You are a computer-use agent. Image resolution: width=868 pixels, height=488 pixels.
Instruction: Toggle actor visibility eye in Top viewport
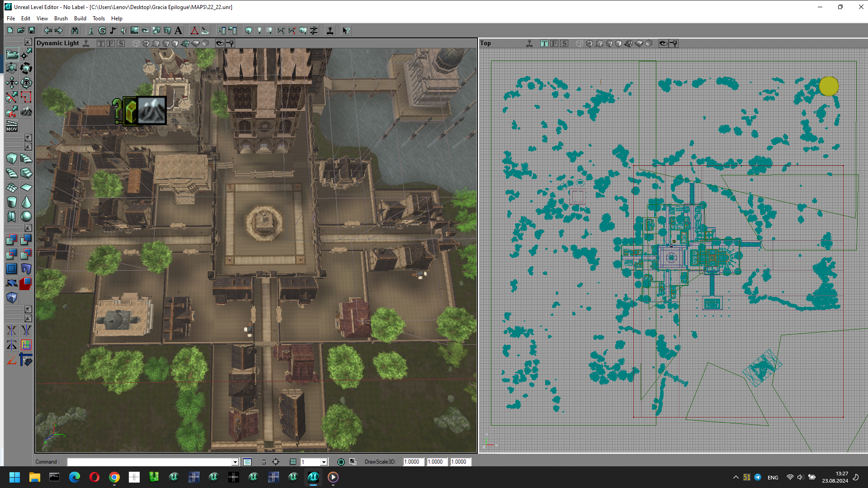663,43
